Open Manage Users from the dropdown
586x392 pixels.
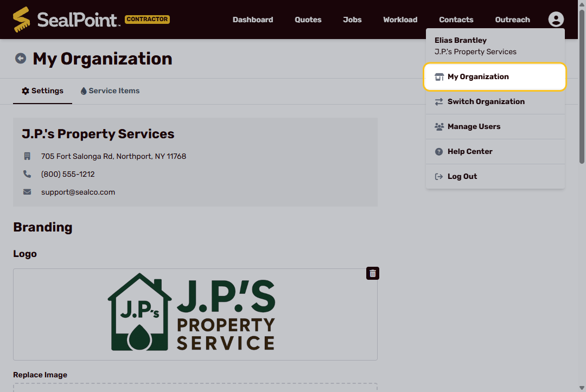tap(495, 126)
